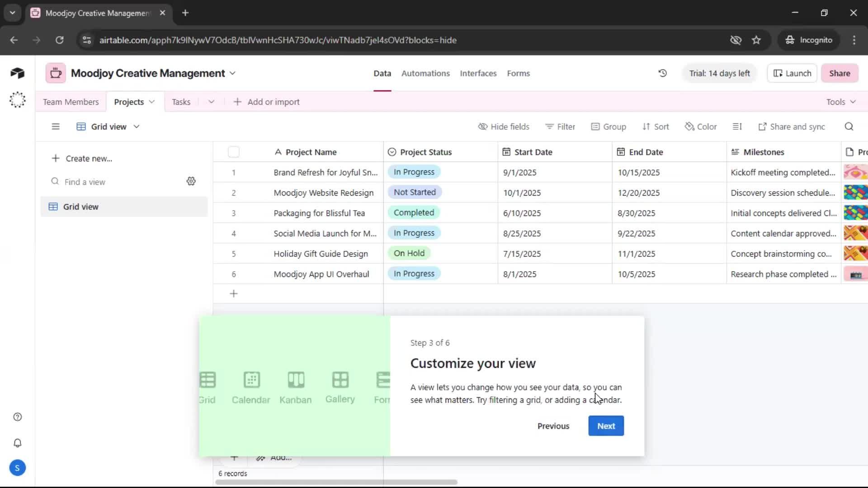
Task: Click third-party cookies blocked eye icon
Action: (736, 40)
